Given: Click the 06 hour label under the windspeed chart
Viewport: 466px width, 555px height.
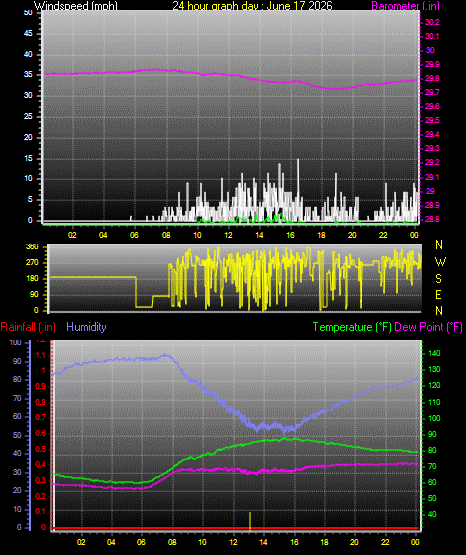Looking at the screenshot, I should 134,235.
